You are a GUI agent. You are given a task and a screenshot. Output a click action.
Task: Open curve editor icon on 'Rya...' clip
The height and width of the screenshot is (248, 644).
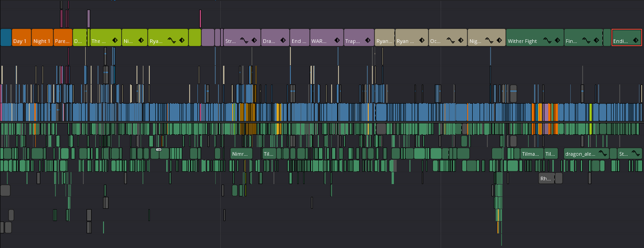pos(172,41)
